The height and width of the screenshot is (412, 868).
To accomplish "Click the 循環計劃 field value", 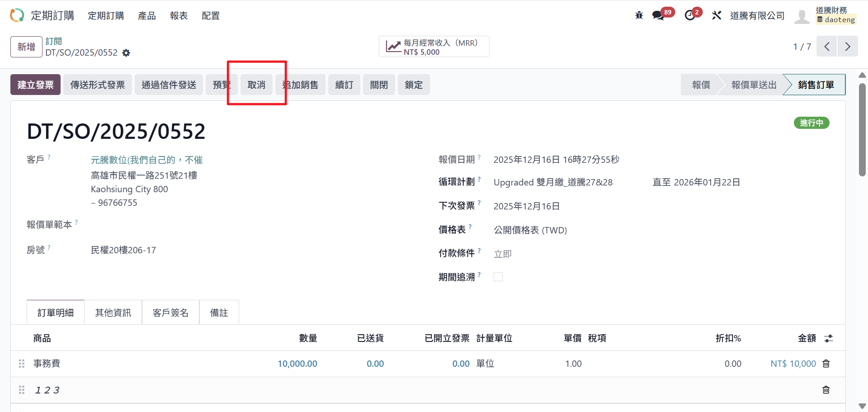I will [x=552, y=182].
